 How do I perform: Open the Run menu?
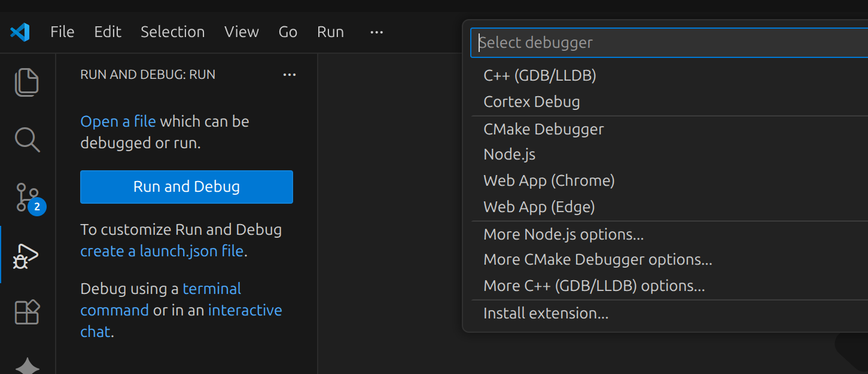(330, 32)
